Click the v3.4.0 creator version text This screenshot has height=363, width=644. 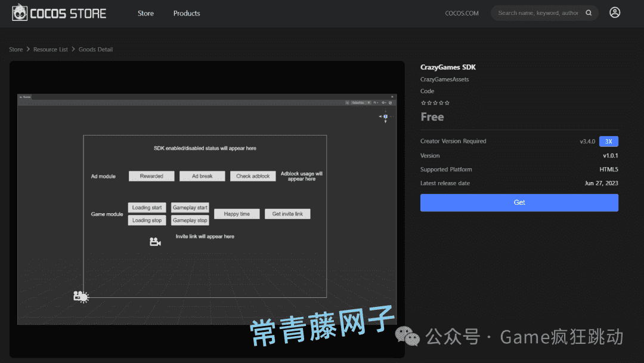(x=587, y=141)
